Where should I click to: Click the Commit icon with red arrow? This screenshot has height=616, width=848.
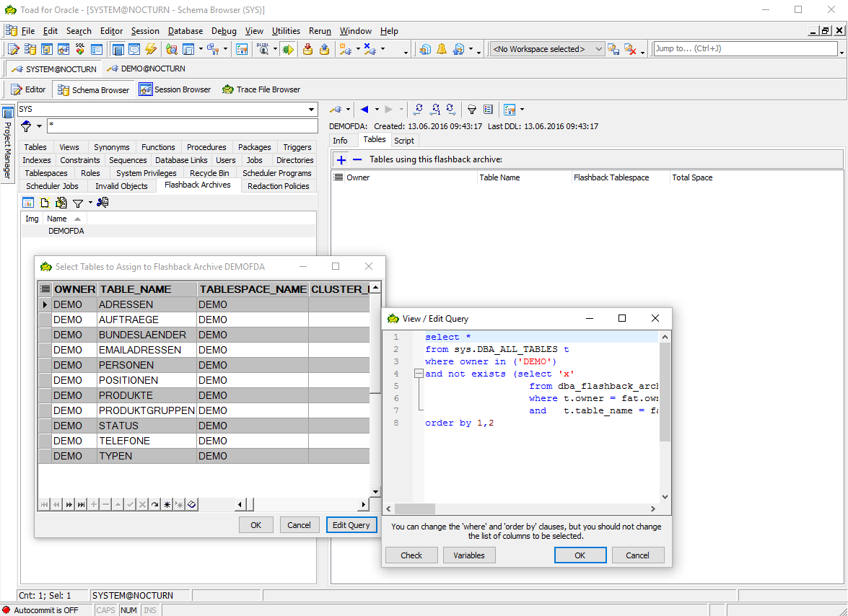[x=307, y=49]
